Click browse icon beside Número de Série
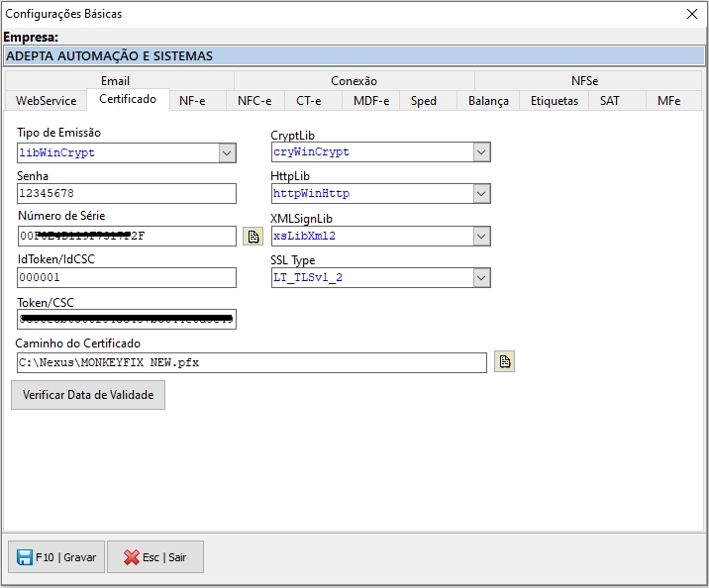This screenshot has height=588, width=709. [x=253, y=236]
